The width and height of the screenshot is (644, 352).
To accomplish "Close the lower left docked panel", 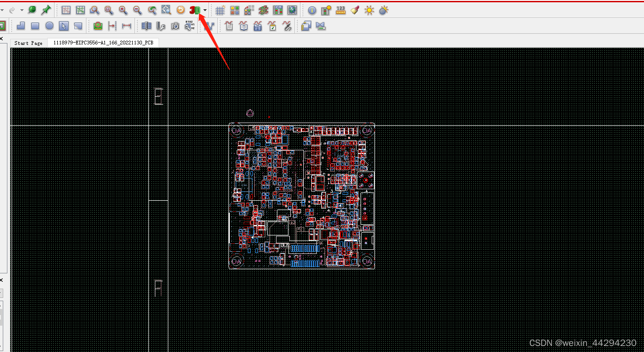I will click(1, 280).
